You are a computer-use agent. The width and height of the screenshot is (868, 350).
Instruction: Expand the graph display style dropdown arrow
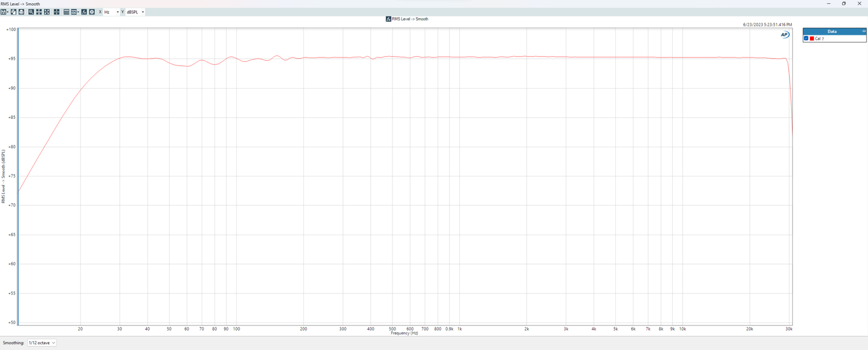(x=78, y=12)
